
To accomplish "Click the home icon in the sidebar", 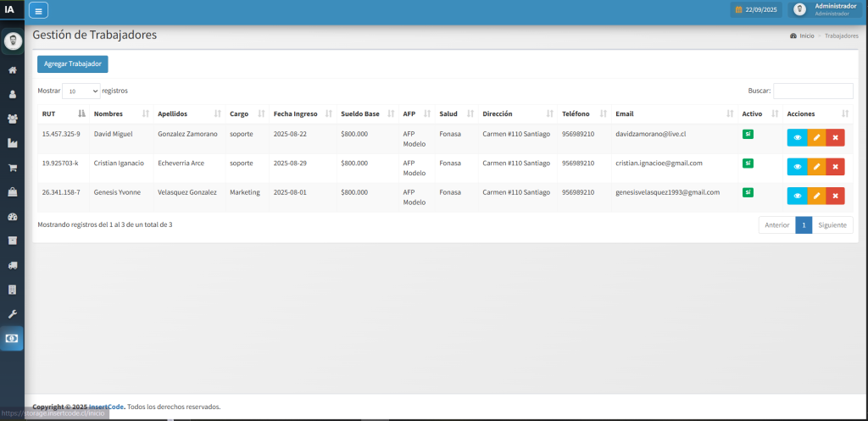I will coord(12,69).
